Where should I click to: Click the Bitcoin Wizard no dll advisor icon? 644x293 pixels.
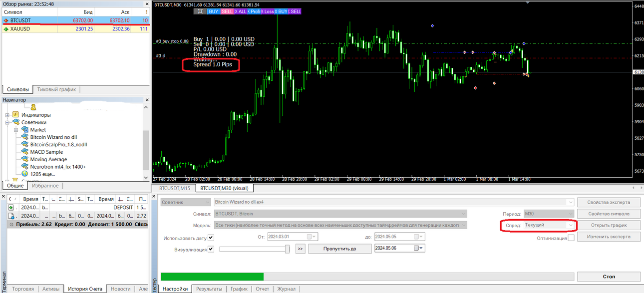pos(25,137)
